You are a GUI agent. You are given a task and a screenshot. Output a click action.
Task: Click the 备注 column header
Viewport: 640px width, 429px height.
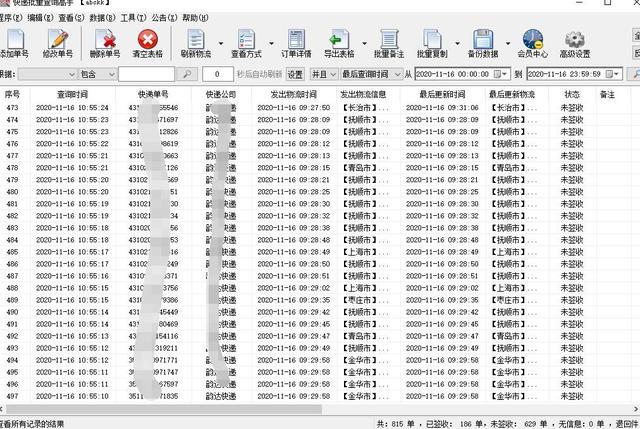(607, 94)
